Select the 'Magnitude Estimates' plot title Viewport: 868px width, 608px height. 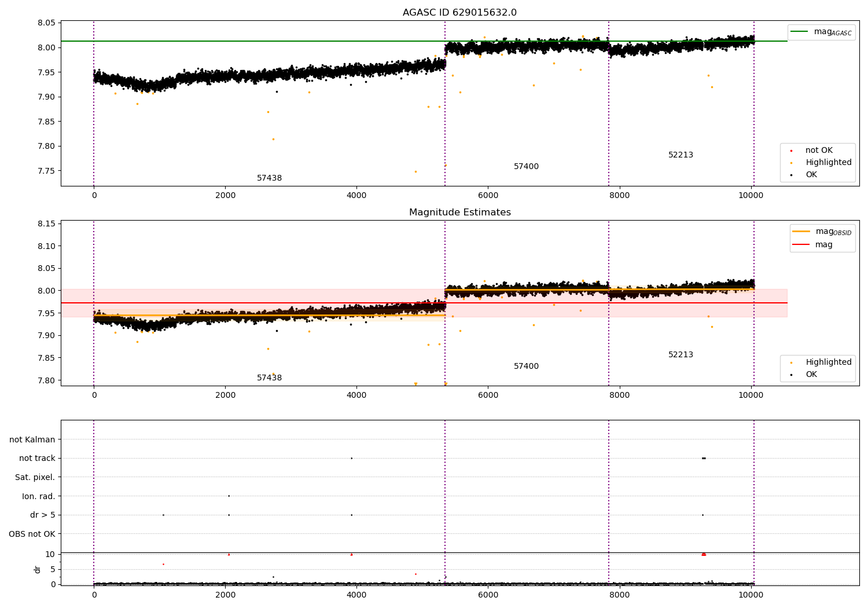[459, 213]
